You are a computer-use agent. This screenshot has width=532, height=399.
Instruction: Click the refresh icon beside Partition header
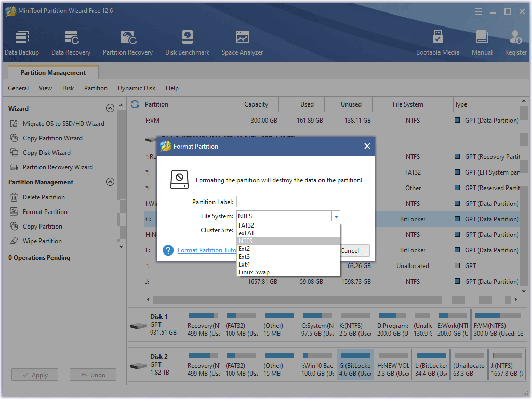135,104
